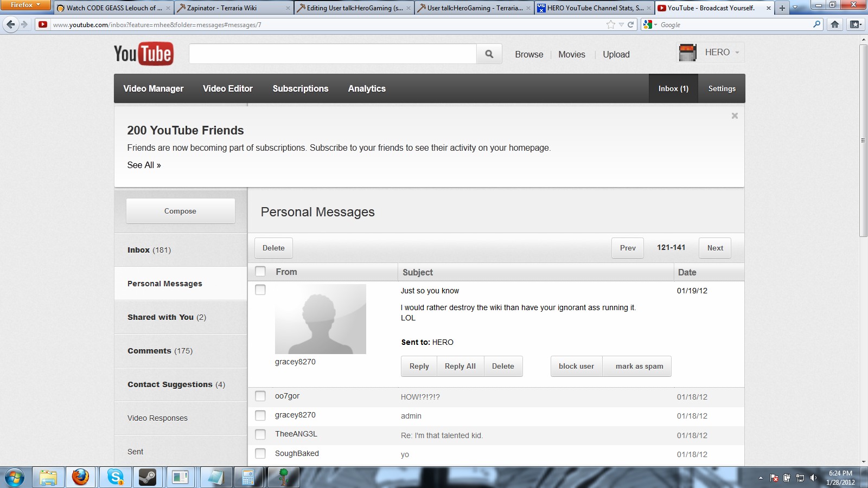
Task: Click inside the address bar
Action: [x=325, y=24]
